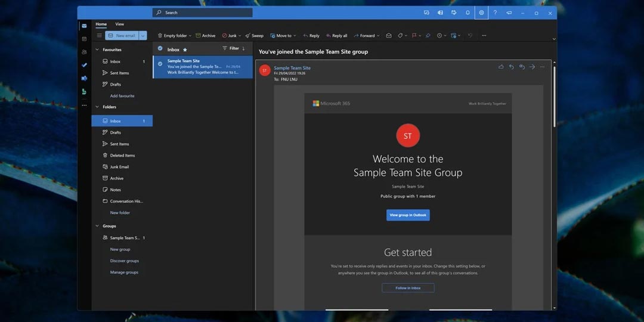Open the People icon in left rail
Image resolution: width=644 pixels, height=322 pixels.
(84, 52)
